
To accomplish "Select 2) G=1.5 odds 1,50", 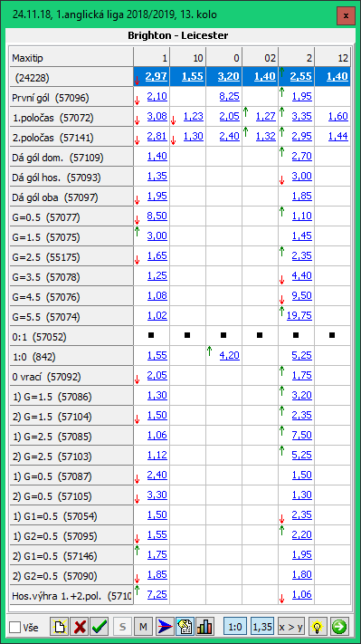I will coord(157,416).
